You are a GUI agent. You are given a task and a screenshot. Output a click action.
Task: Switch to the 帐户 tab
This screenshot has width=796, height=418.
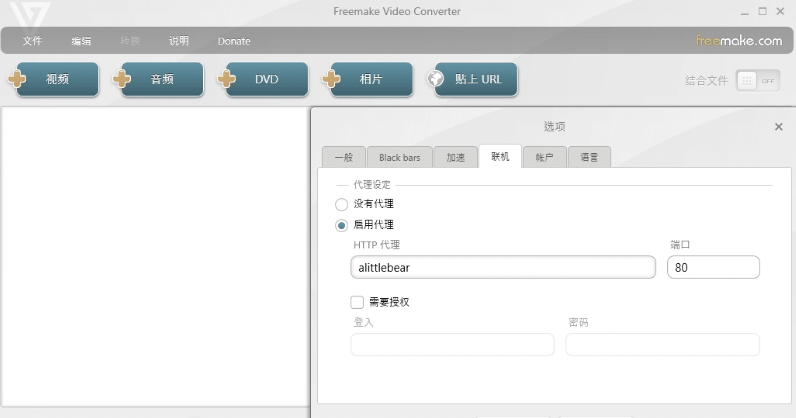(x=544, y=157)
